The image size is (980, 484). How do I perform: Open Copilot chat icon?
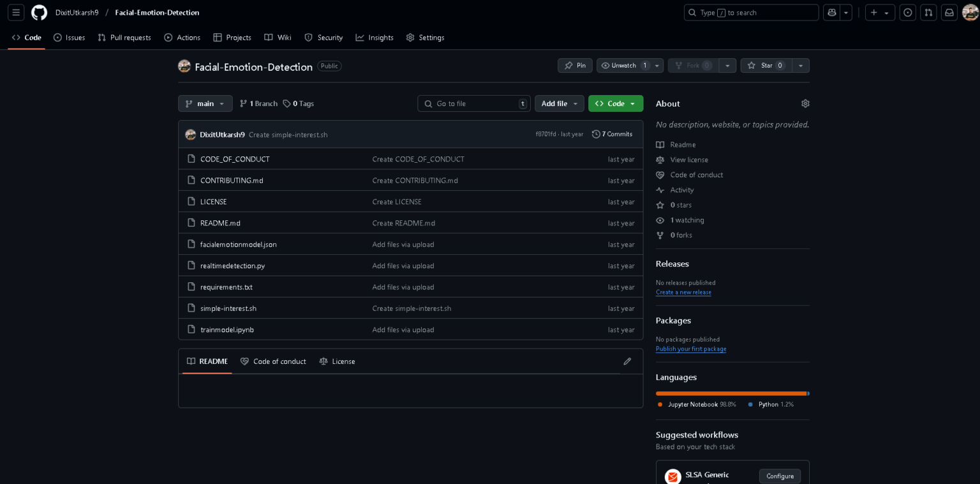pyautogui.click(x=831, y=13)
